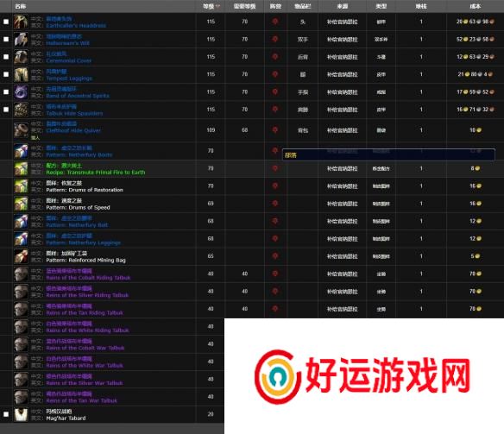Open the Clefthoof Hide Quiver link
Screen dimensions: 504x434
point(73,130)
